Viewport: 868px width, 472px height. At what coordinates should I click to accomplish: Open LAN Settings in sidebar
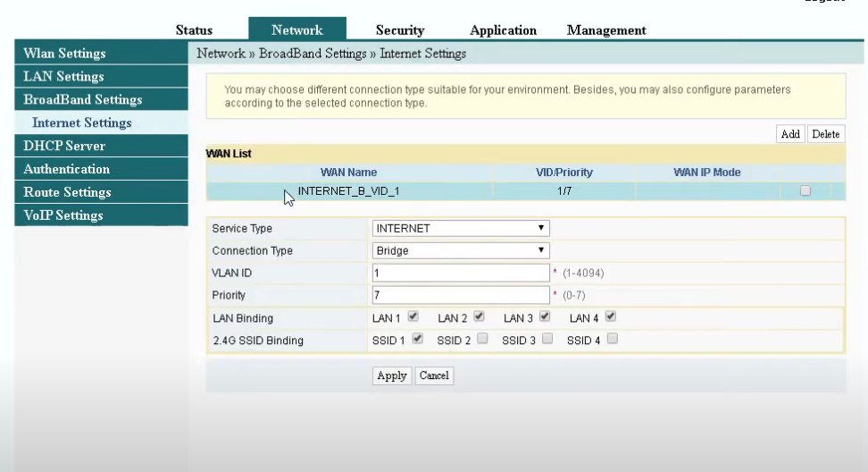tap(101, 77)
